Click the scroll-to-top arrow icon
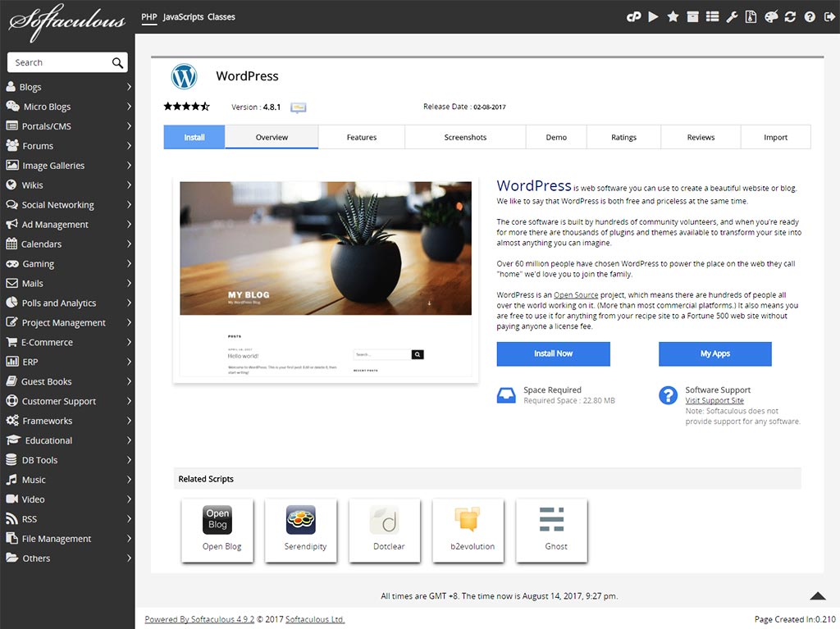 point(818,595)
